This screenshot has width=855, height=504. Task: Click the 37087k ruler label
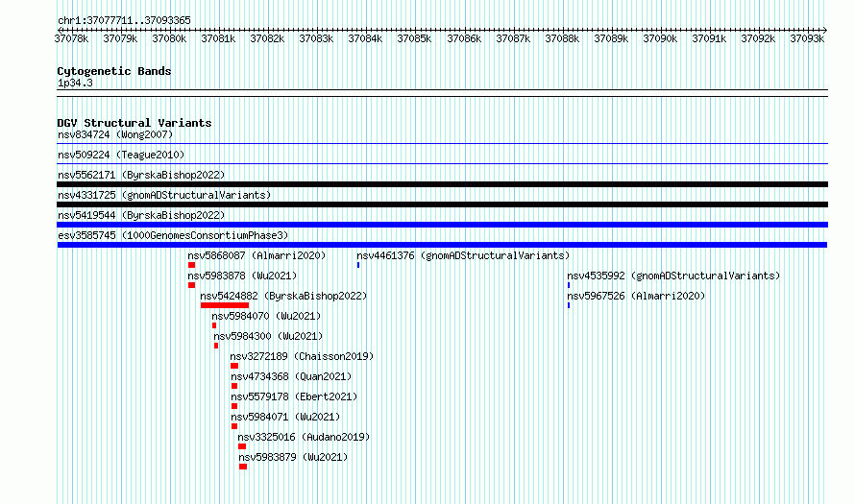(513, 38)
